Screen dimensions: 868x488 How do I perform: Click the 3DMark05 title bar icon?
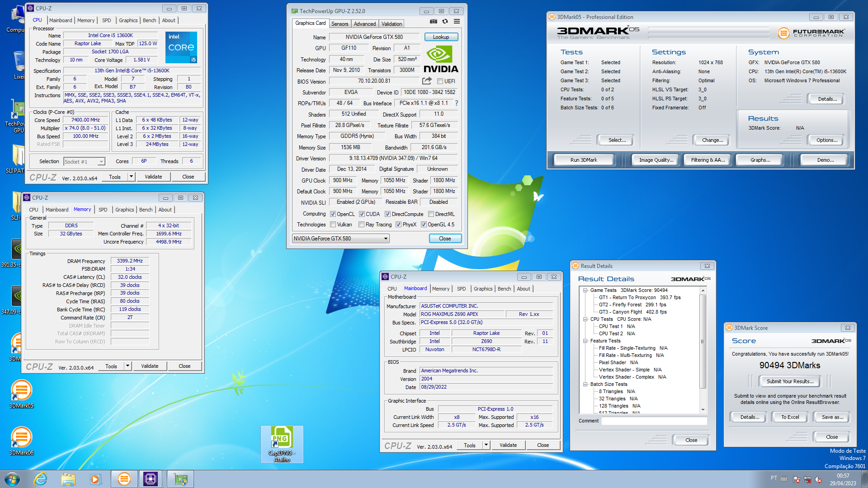pyautogui.click(x=552, y=17)
